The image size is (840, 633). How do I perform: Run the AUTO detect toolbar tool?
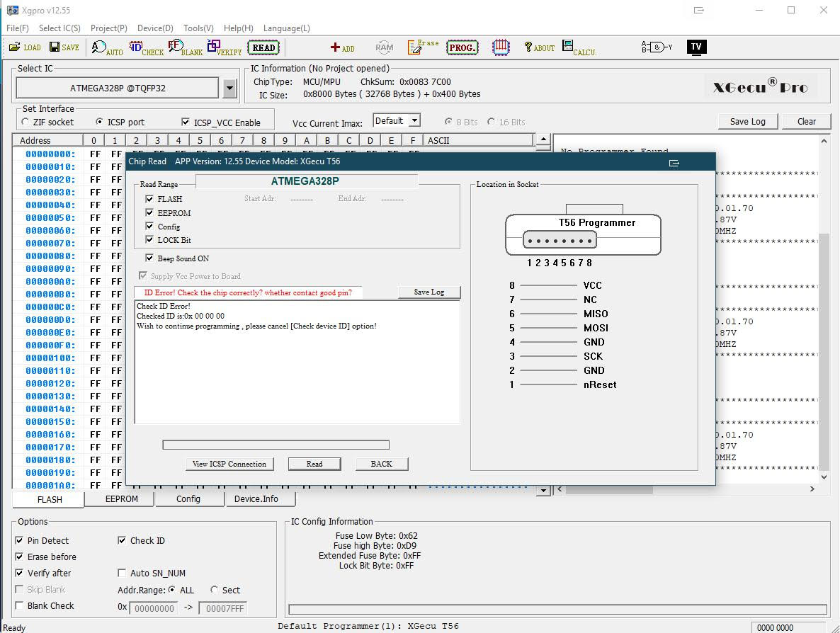click(x=107, y=48)
